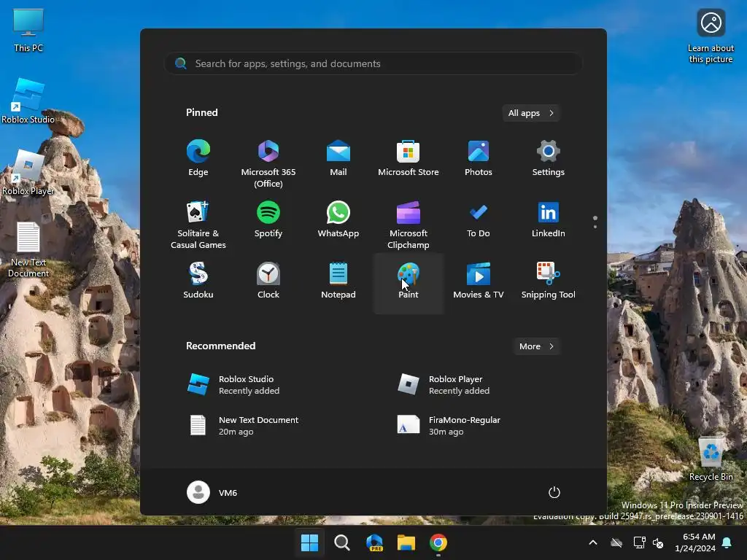Click the power button in Start menu
The height and width of the screenshot is (560, 747).
point(554,492)
